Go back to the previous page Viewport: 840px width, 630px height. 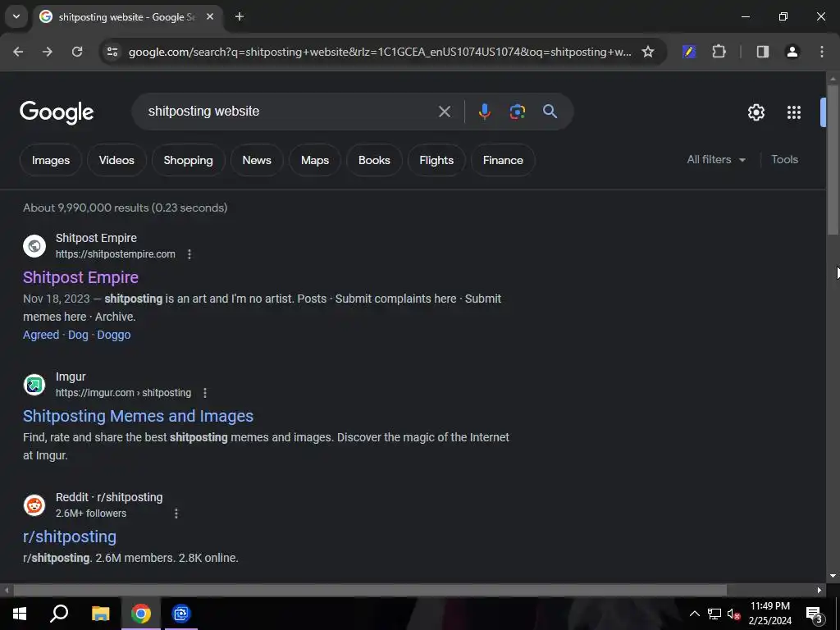18,52
